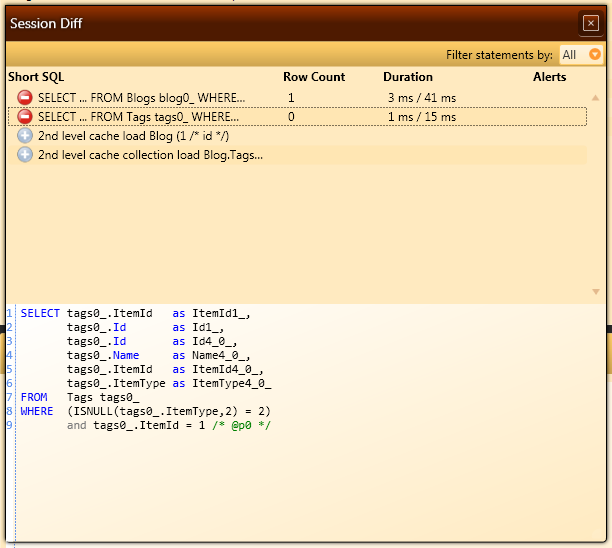Image resolution: width=612 pixels, height=548 pixels.
Task: Select the 'SELECT ... FROM Blogs blog0_ WHERE...' row
Action: tap(297, 98)
